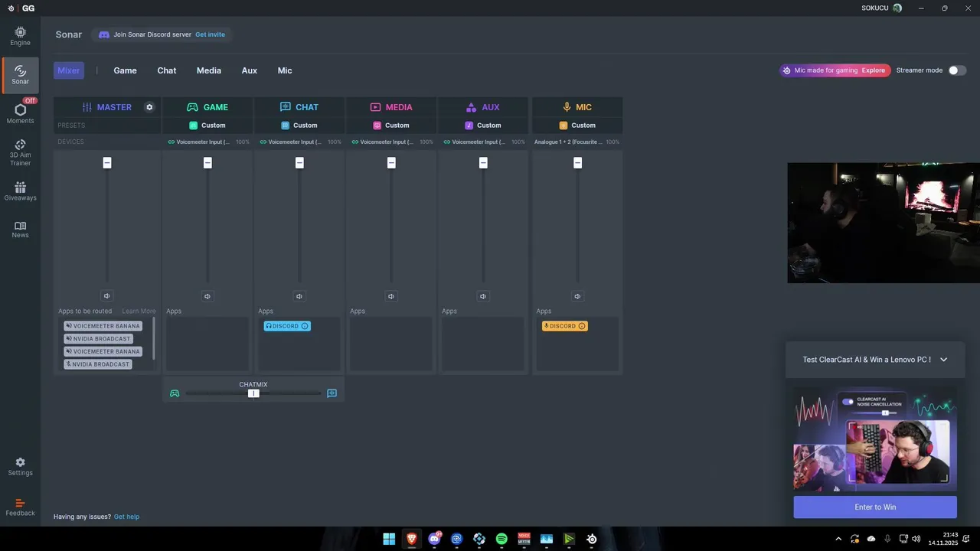The width and height of the screenshot is (980, 551).
Task: Open the News sidebar section
Action: pyautogui.click(x=20, y=230)
